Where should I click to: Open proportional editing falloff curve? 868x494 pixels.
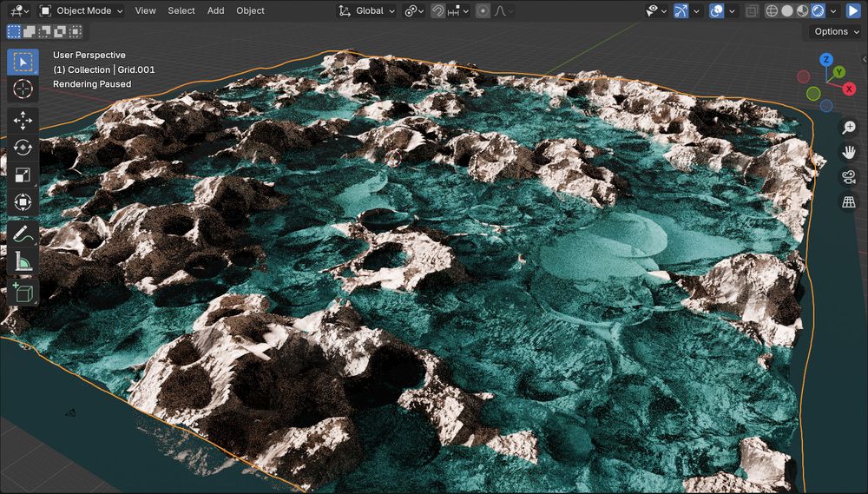point(503,10)
